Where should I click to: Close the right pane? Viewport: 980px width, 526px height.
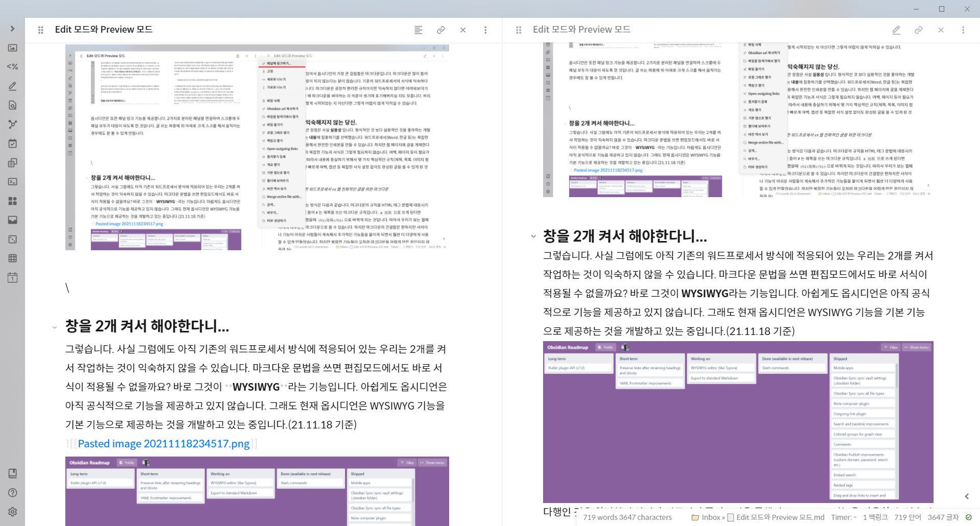coord(941,30)
